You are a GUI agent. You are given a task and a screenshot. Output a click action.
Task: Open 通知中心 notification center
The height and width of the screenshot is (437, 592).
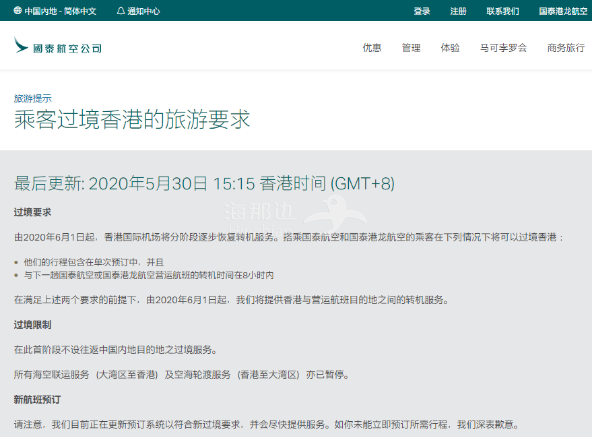tap(139, 11)
